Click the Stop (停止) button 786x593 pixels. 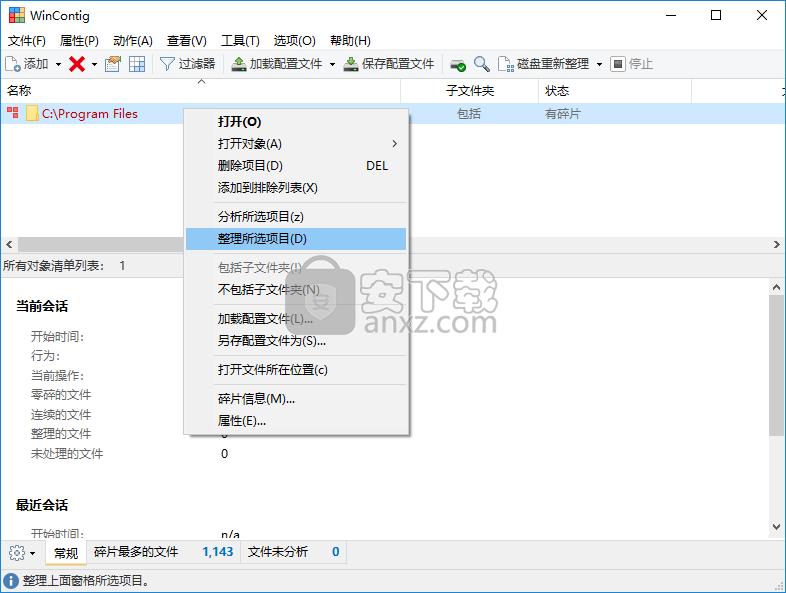coord(632,64)
